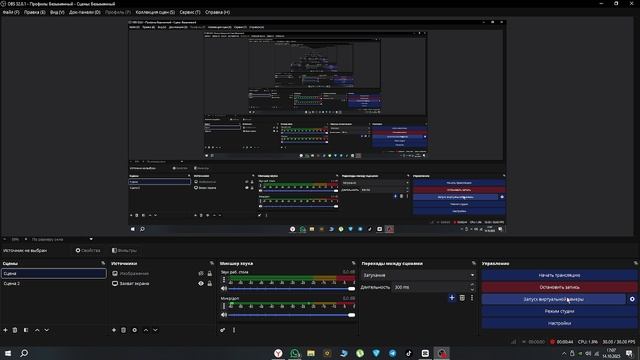
Task: Toggle visibility of the Image source
Action: pos(201,273)
